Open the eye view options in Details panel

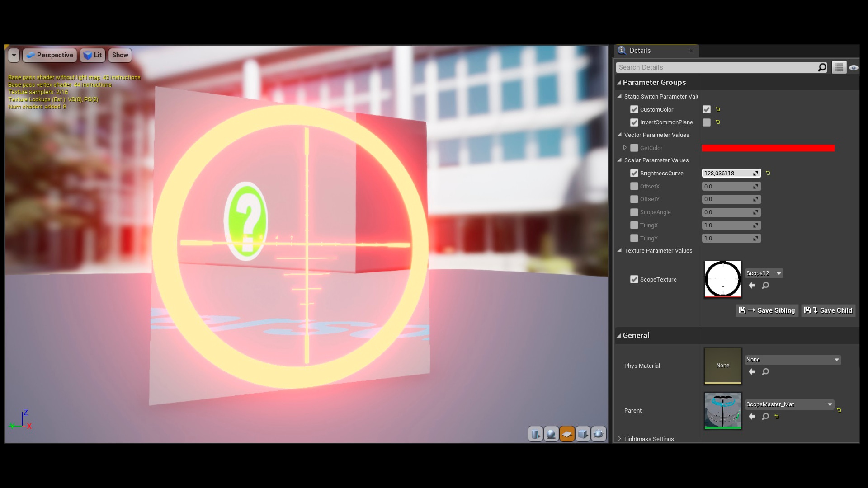[854, 67]
